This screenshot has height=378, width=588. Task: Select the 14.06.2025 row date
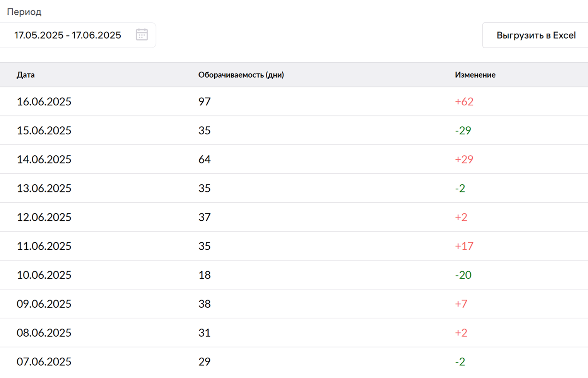44,159
